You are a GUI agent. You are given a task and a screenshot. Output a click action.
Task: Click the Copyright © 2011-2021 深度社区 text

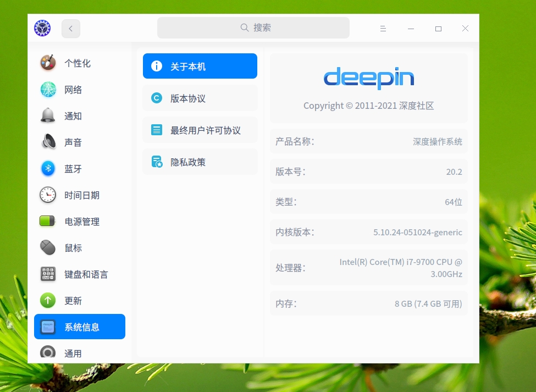pos(368,106)
